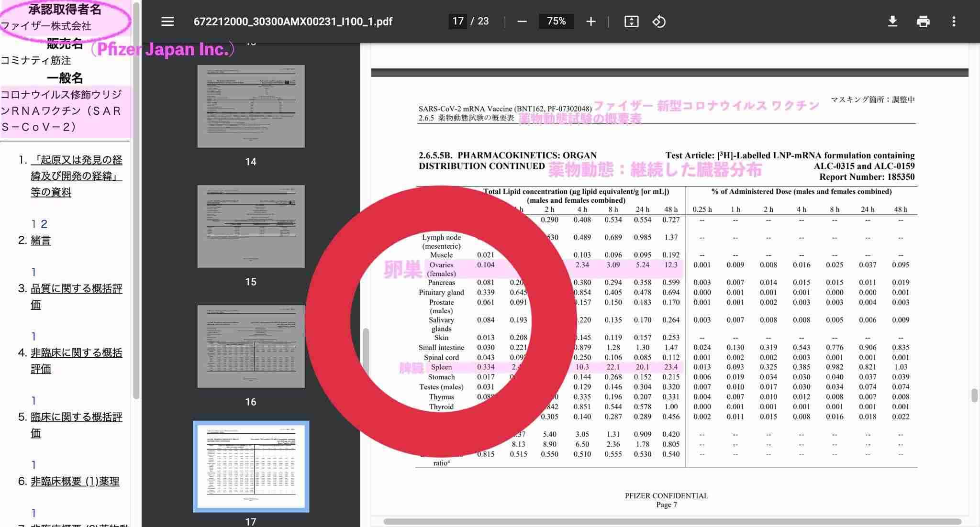Screen dimensions: 980x527
Task: Click the value 0.095 in the Ovaries row
Action: point(901,265)
